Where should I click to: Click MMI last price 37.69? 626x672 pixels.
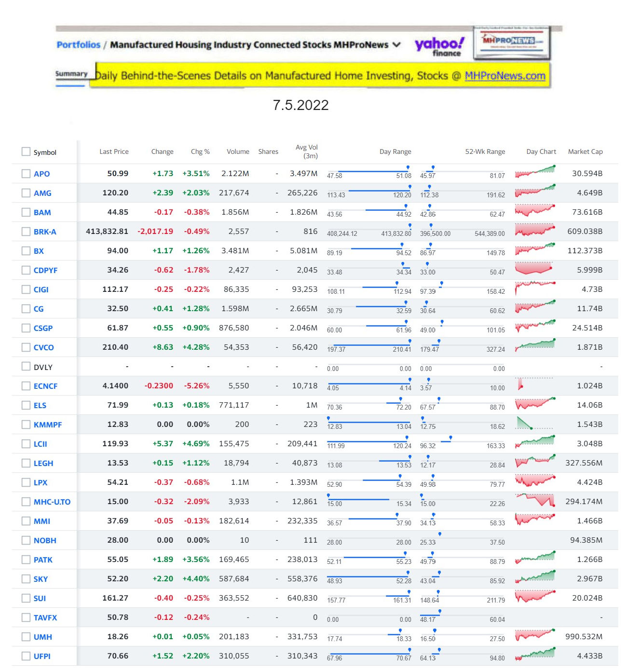[x=118, y=521]
